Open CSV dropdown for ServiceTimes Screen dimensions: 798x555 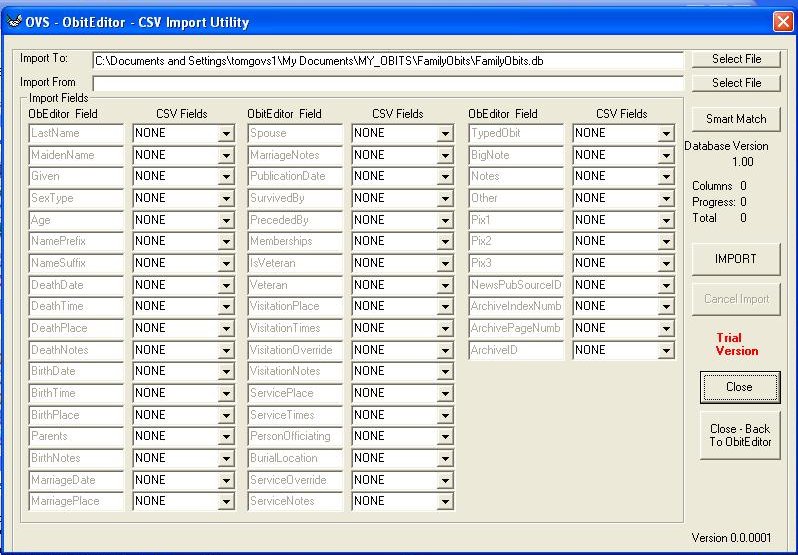click(x=445, y=416)
